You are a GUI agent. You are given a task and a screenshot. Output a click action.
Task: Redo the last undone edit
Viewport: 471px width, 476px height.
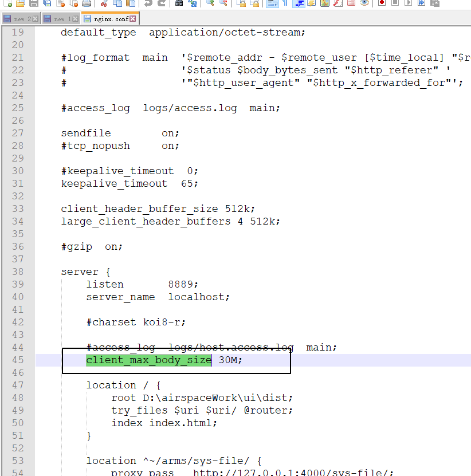pos(161,5)
